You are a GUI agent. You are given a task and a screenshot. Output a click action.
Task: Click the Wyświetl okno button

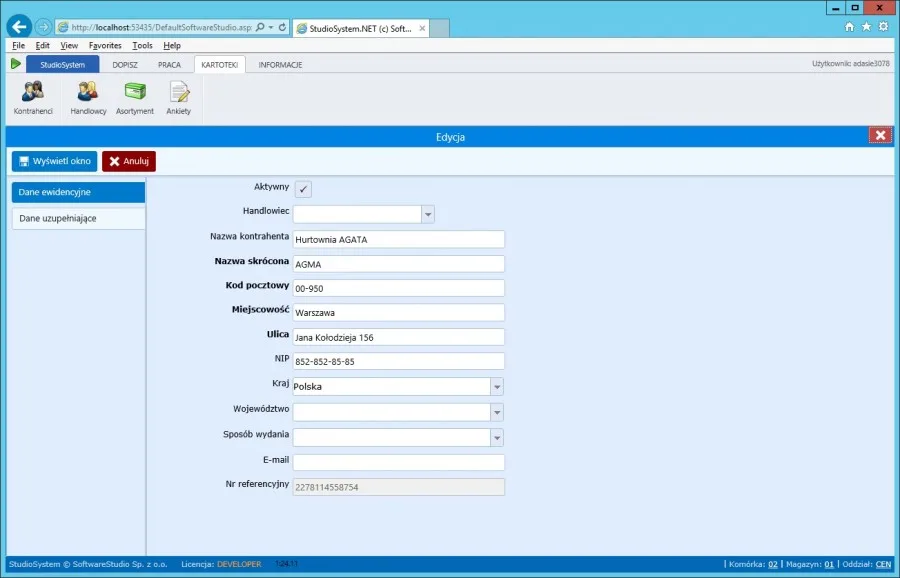pyautogui.click(x=55, y=161)
